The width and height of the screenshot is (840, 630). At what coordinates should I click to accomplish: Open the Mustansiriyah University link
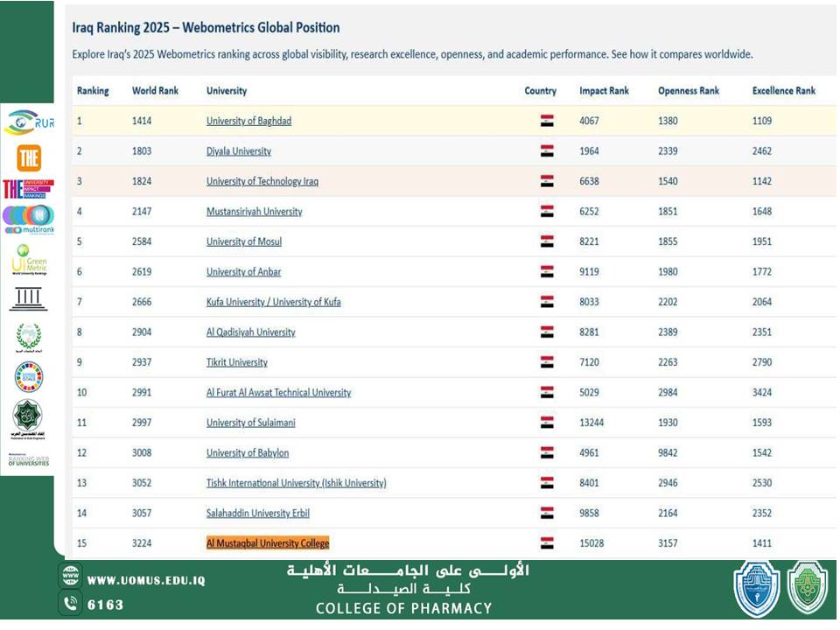pos(255,212)
